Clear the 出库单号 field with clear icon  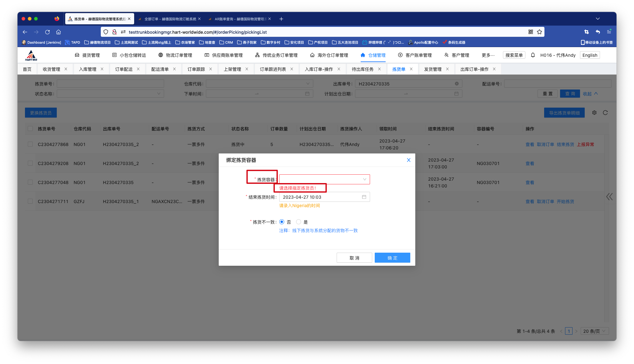pyautogui.click(x=457, y=84)
